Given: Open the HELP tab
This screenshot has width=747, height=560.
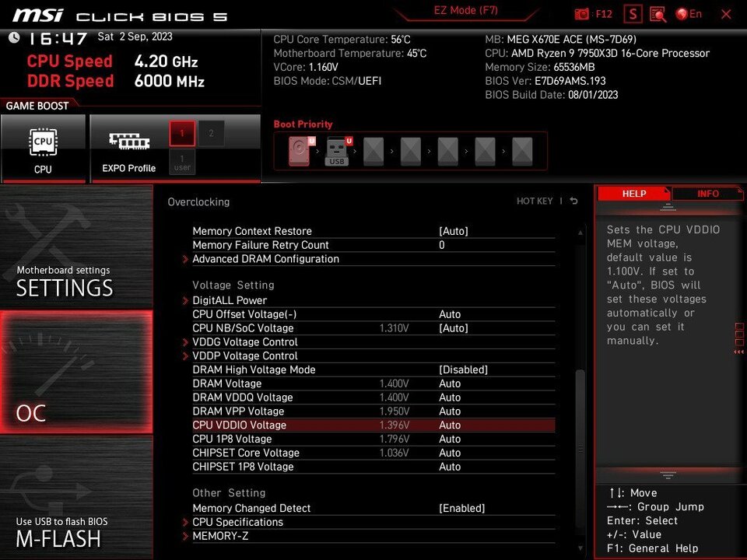Looking at the screenshot, I should (x=634, y=194).
